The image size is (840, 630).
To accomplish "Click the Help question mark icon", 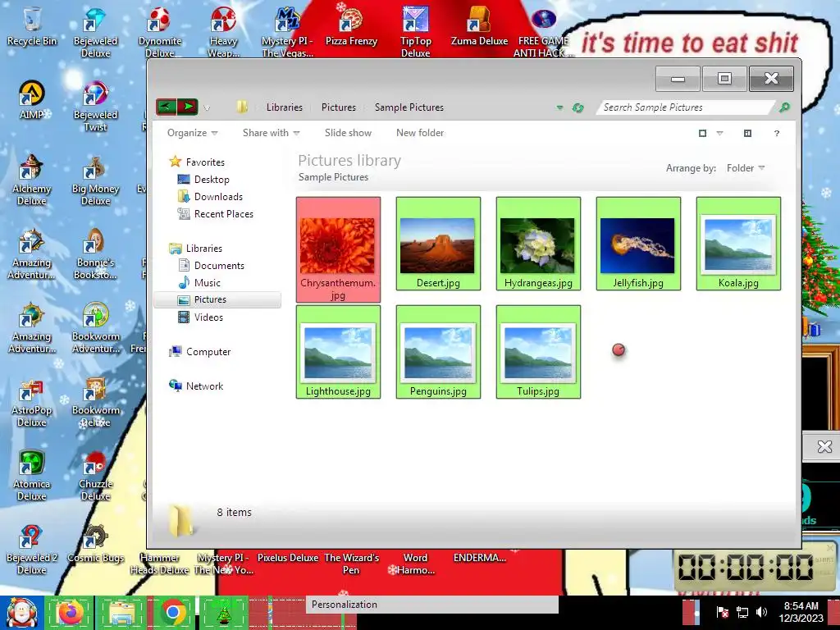I will click(777, 134).
